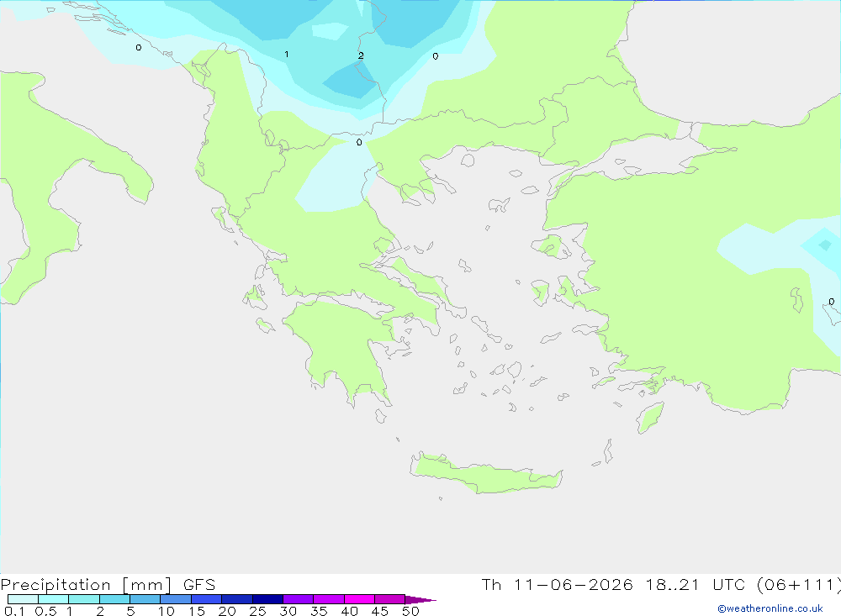Pick the legend swatch between 2 and 5
Screen dimensions: 841x616
pos(114,599)
